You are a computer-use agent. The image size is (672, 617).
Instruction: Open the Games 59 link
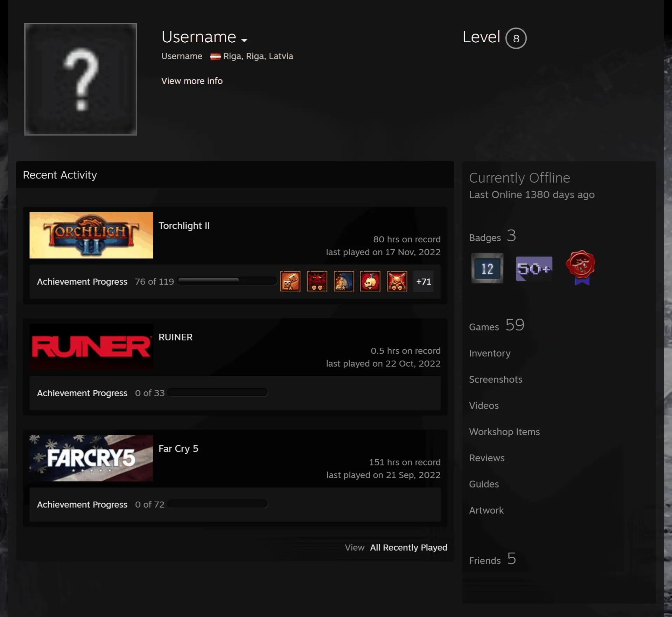coord(497,325)
